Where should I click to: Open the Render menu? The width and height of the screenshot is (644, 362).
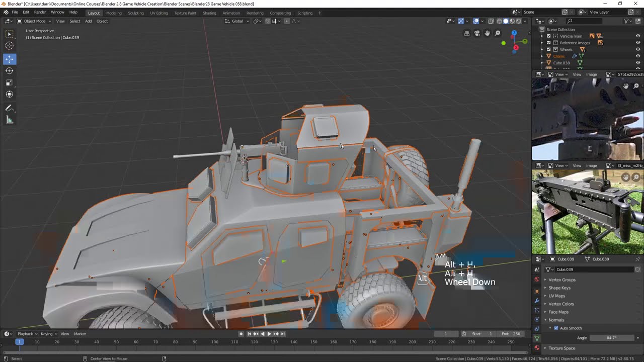(x=40, y=12)
